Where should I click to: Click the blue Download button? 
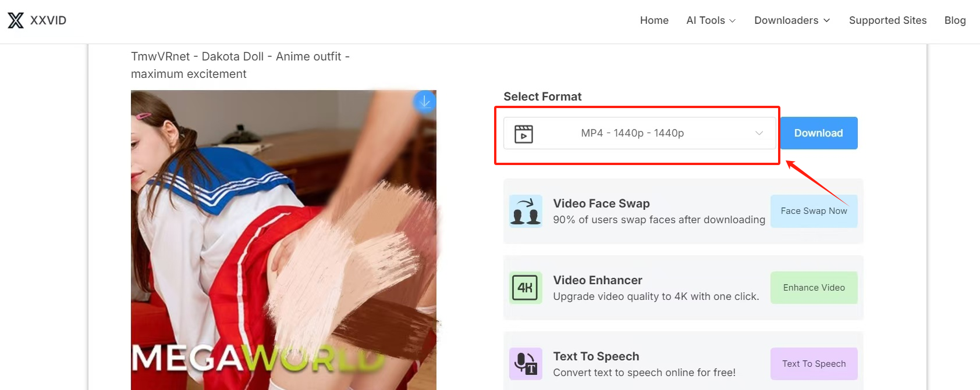pyautogui.click(x=819, y=133)
